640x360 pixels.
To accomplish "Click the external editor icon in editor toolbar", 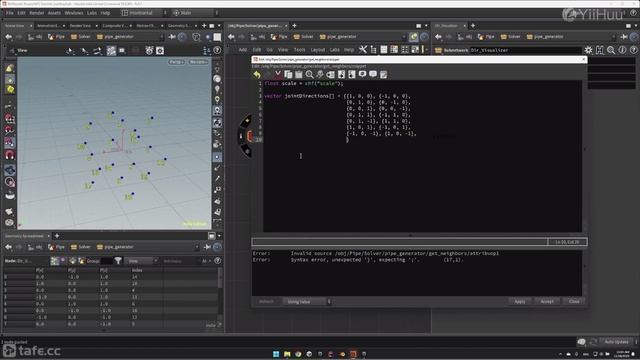I will pyautogui.click(x=384, y=74).
